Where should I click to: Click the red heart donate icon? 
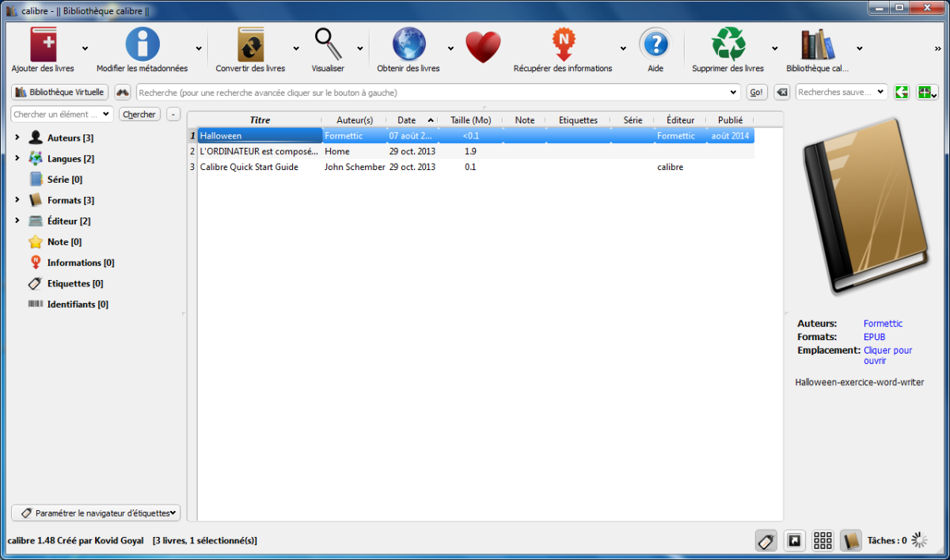click(483, 47)
